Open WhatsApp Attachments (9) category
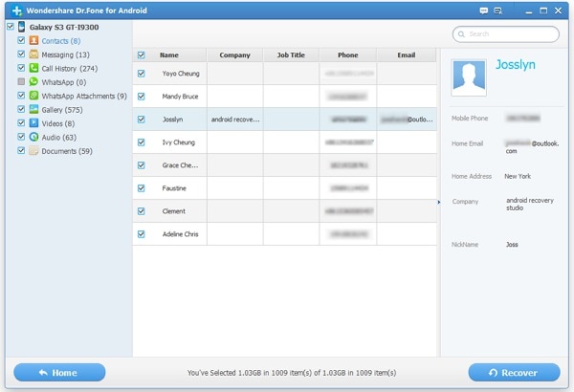The width and height of the screenshot is (574, 392). click(84, 96)
